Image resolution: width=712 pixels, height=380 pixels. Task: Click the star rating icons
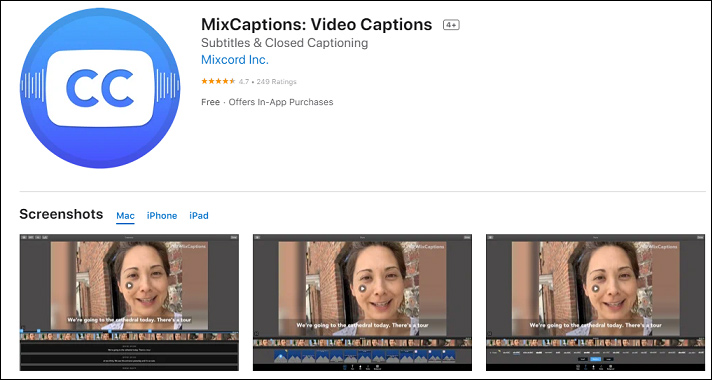coord(218,81)
